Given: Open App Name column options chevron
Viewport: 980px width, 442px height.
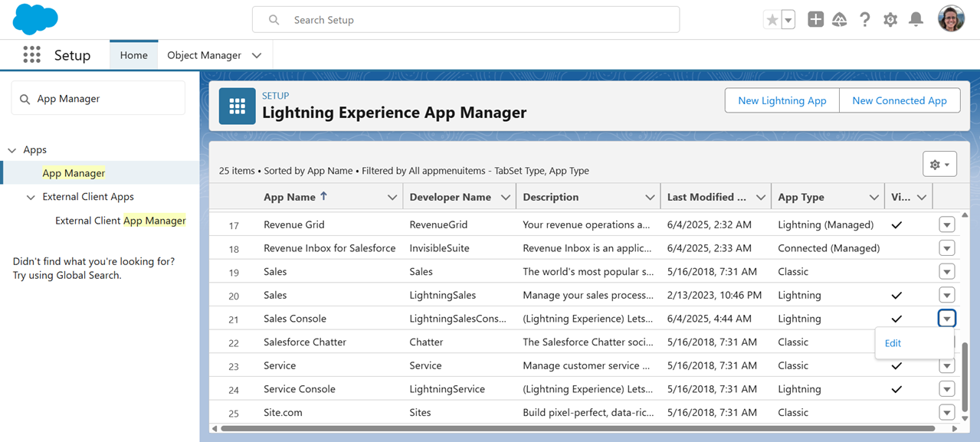Looking at the screenshot, I should coord(392,198).
